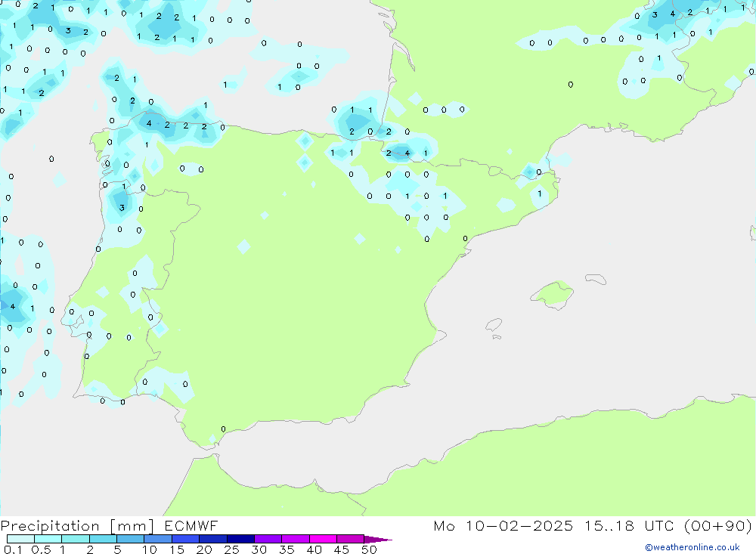Click the above-50 mm arrow tip of legend
The height and width of the screenshot is (554, 756).
[378, 540]
